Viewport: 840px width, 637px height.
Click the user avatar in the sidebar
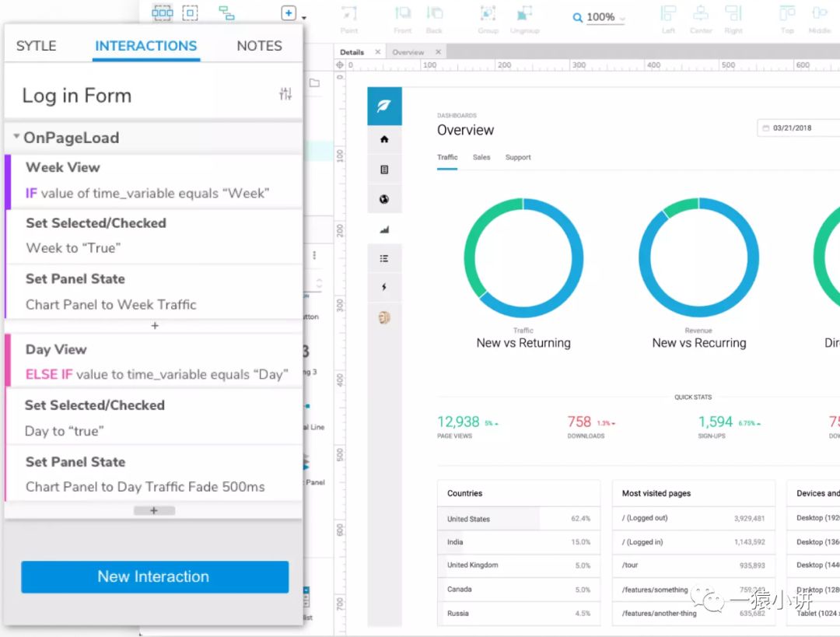point(384,317)
